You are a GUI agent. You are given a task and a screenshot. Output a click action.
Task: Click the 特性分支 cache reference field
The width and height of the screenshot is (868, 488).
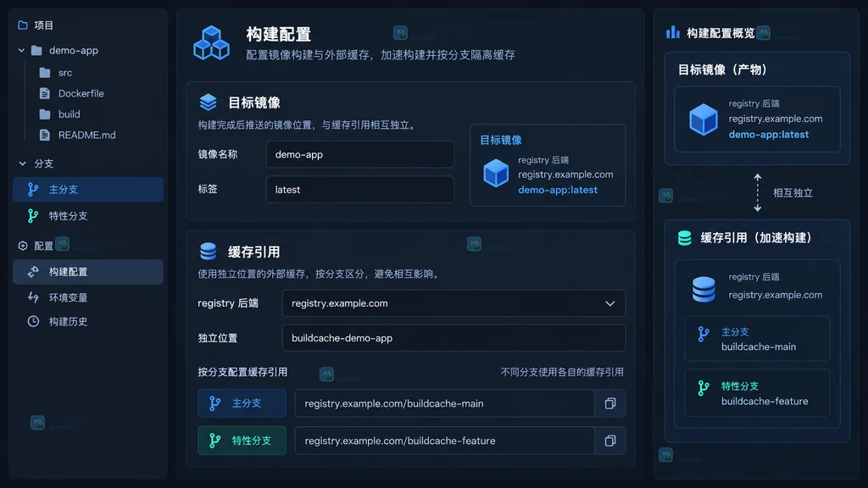(x=444, y=441)
